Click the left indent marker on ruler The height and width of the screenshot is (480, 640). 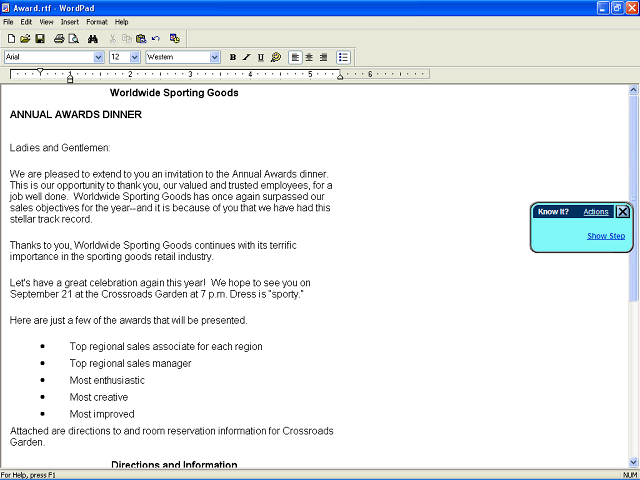[70, 79]
